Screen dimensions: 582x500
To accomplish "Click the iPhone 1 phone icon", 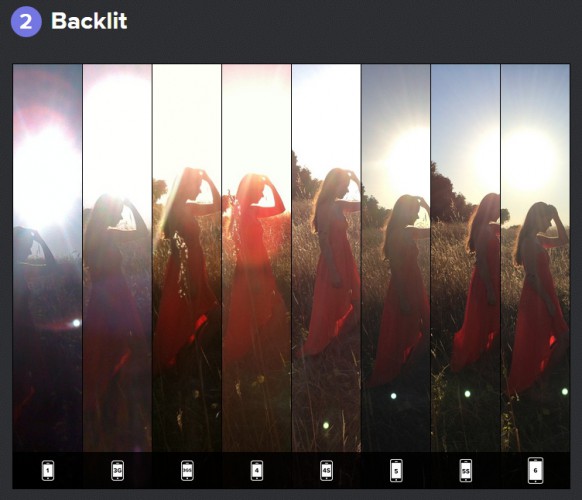I will 48,470.
